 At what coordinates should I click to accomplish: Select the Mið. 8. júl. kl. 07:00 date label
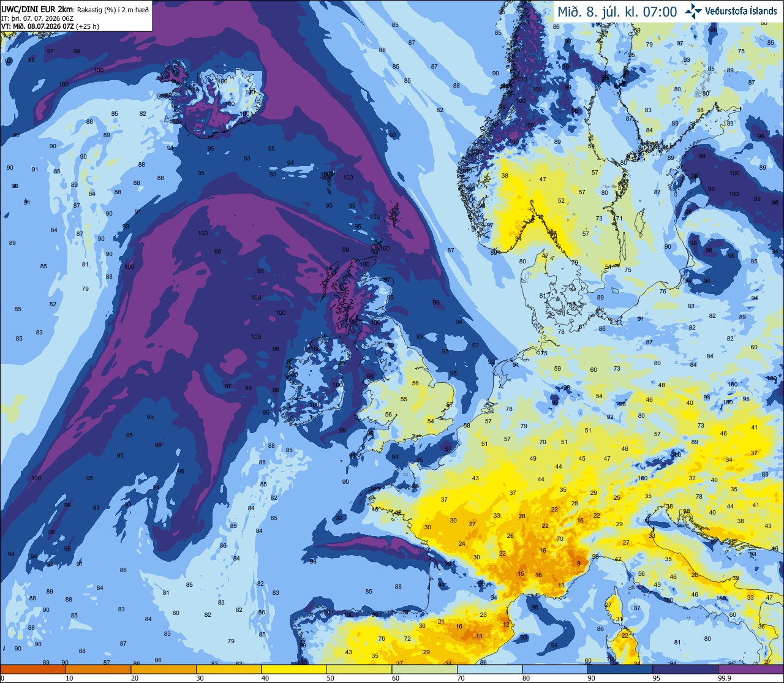617,12
